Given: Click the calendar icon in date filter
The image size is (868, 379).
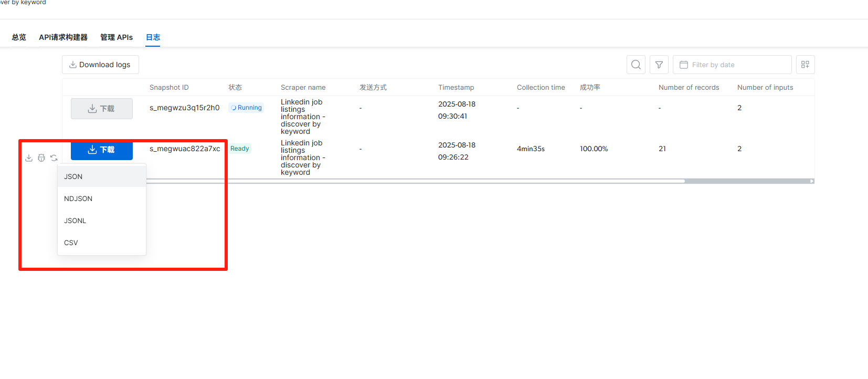Looking at the screenshot, I should pyautogui.click(x=684, y=65).
